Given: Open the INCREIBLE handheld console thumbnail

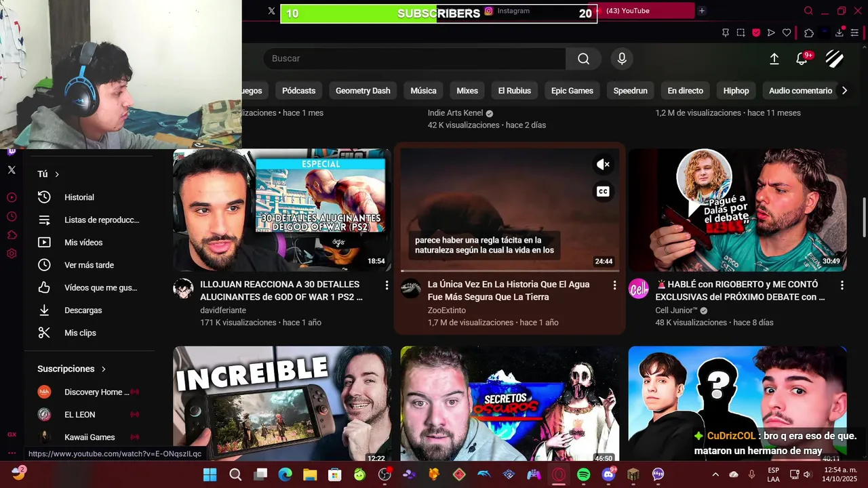Looking at the screenshot, I should click(x=281, y=405).
